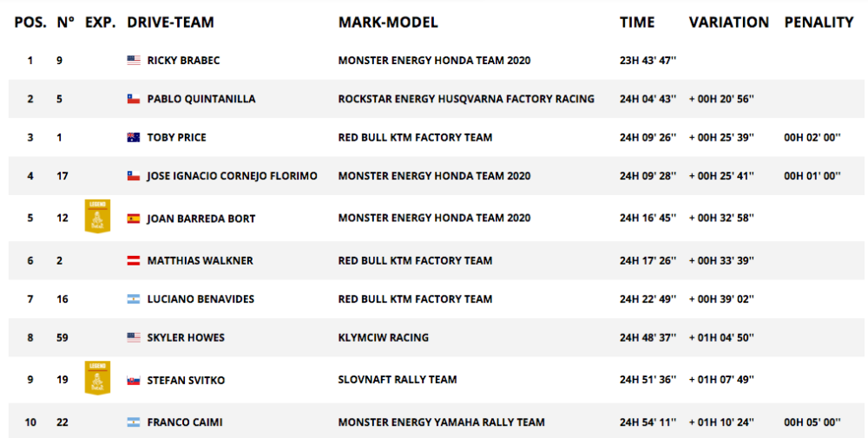Click the DRIVE-TEAM column header
868x438 pixels.
(170, 23)
